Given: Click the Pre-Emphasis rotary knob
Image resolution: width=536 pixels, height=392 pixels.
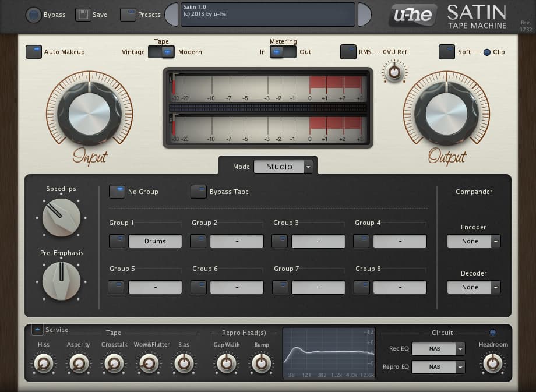Looking at the screenshot, I should [x=61, y=281].
